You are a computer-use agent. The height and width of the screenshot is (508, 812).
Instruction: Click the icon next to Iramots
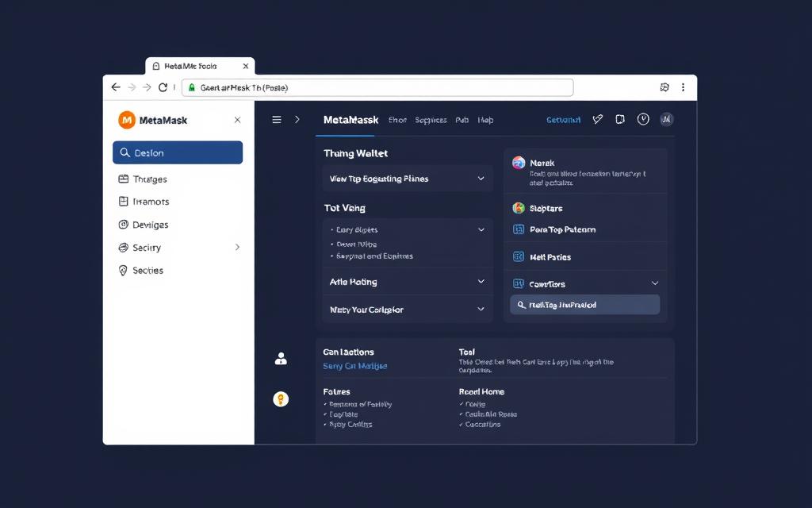(123, 201)
